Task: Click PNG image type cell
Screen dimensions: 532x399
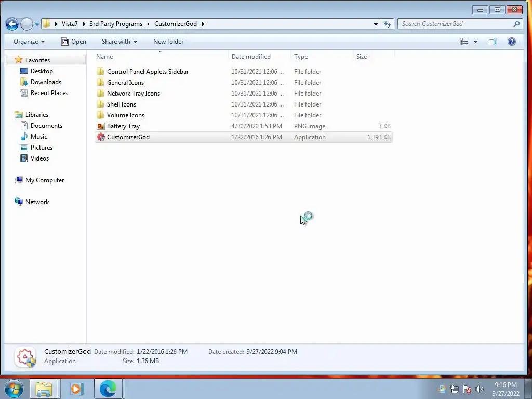Action: [310, 126]
